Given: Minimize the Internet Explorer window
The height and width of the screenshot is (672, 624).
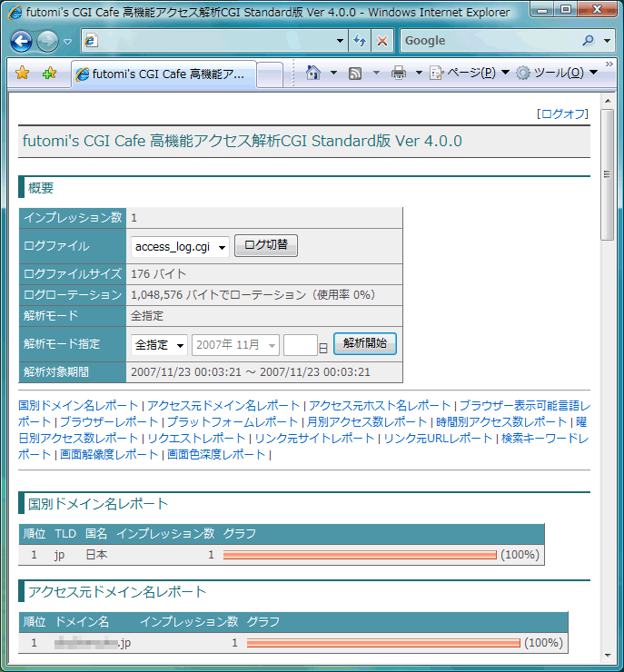Looking at the screenshot, I should pyautogui.click(x=542, y=9).
